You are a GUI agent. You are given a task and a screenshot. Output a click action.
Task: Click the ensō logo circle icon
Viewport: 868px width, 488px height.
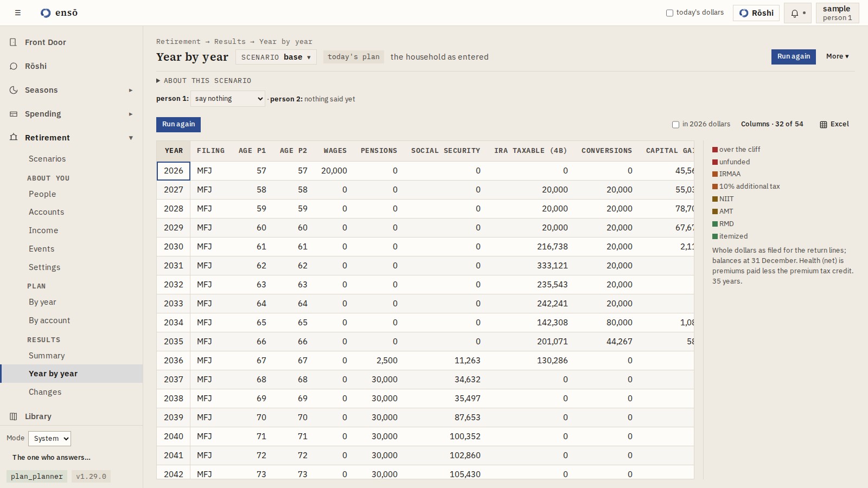(46, 13)
